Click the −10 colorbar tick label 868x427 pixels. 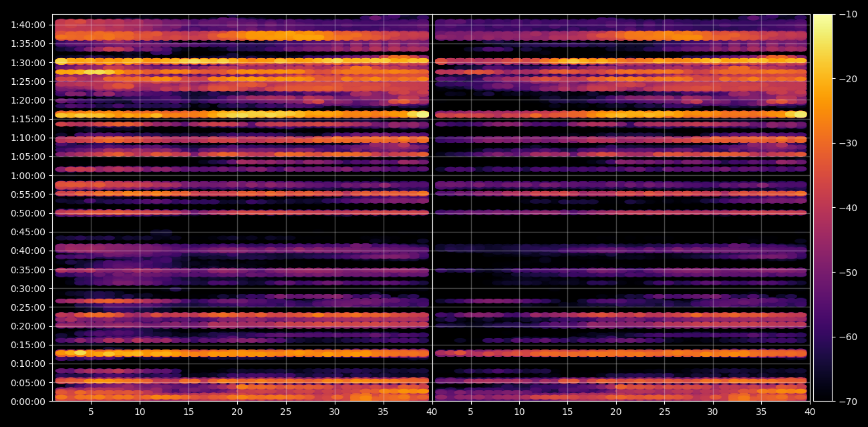[x=847, y=14]
